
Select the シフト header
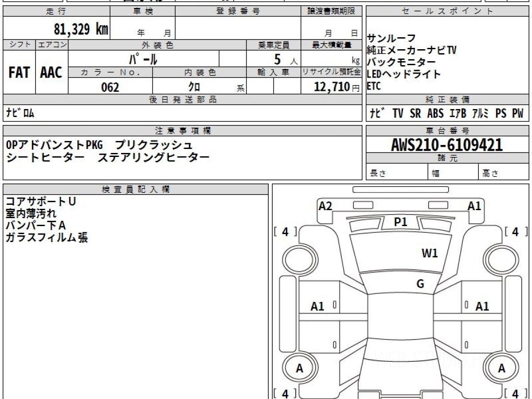[19, 45]
